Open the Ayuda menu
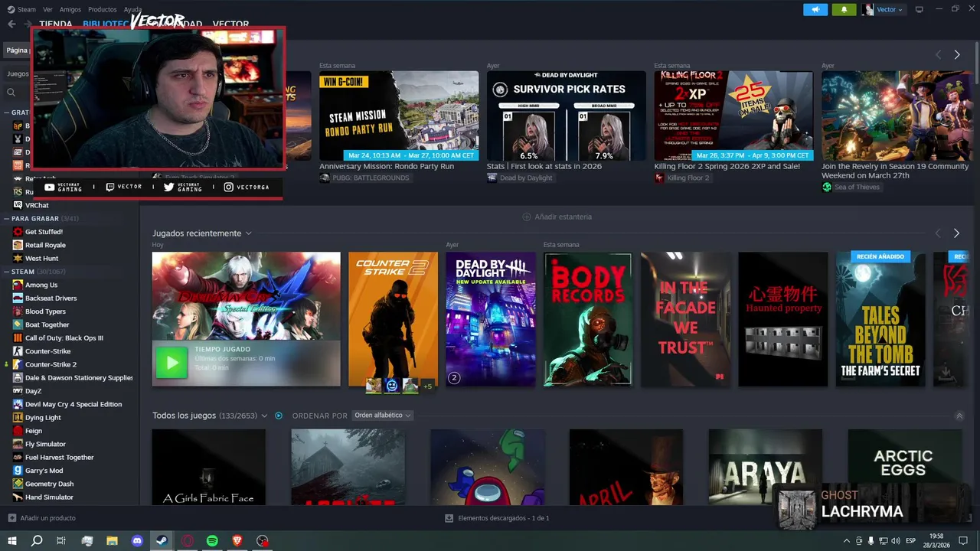 [x=132, y=9]
